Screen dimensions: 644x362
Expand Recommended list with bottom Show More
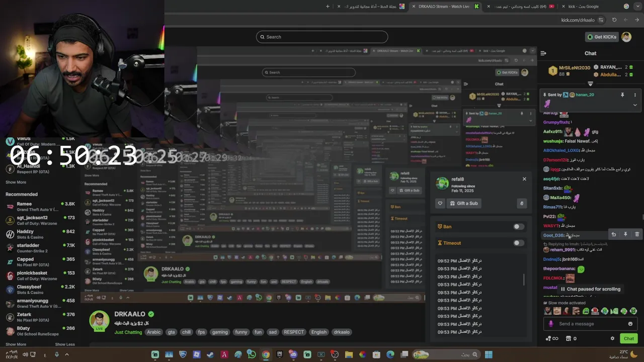pos(16,344)
